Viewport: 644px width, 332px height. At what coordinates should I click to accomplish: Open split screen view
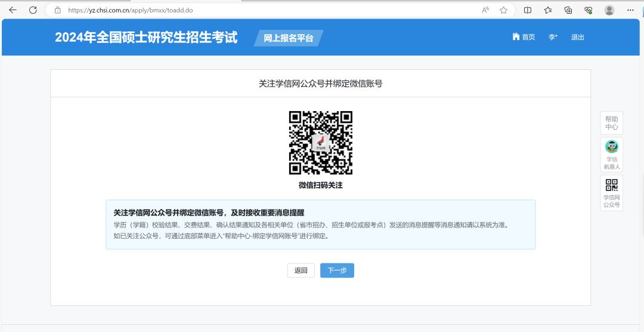click(528, 10)
